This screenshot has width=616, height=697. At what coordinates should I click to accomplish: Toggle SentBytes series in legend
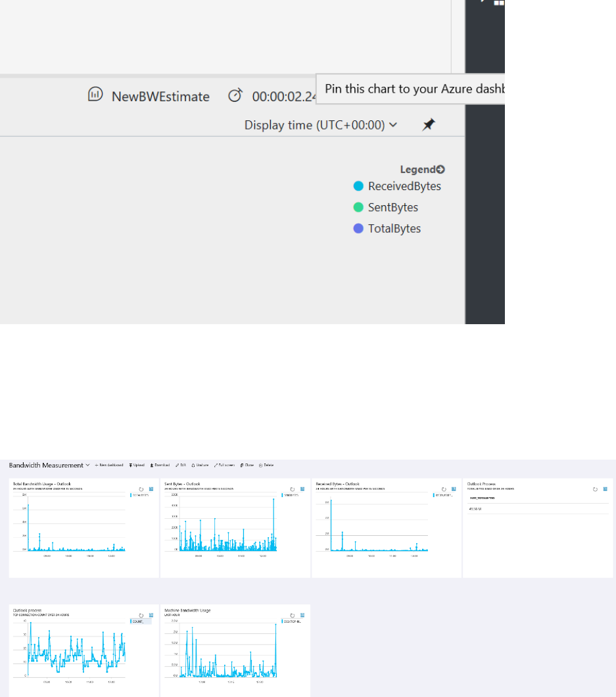pos(386,207)
